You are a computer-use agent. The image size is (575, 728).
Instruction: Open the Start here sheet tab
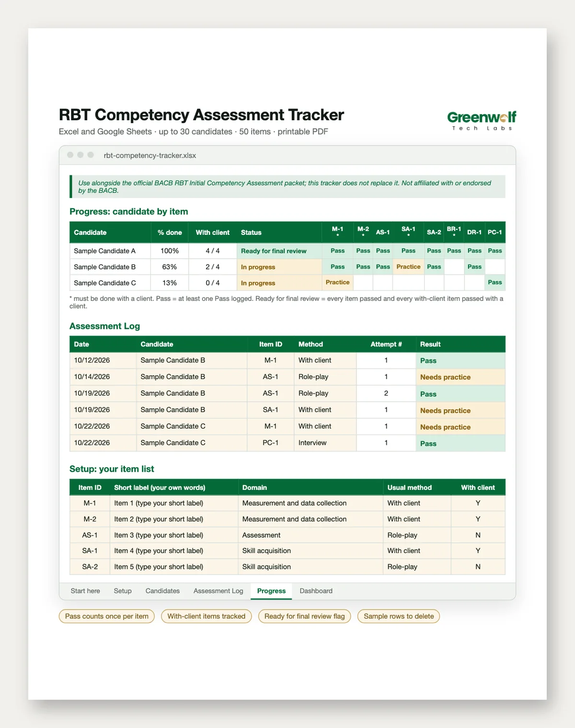coord(85,591)
